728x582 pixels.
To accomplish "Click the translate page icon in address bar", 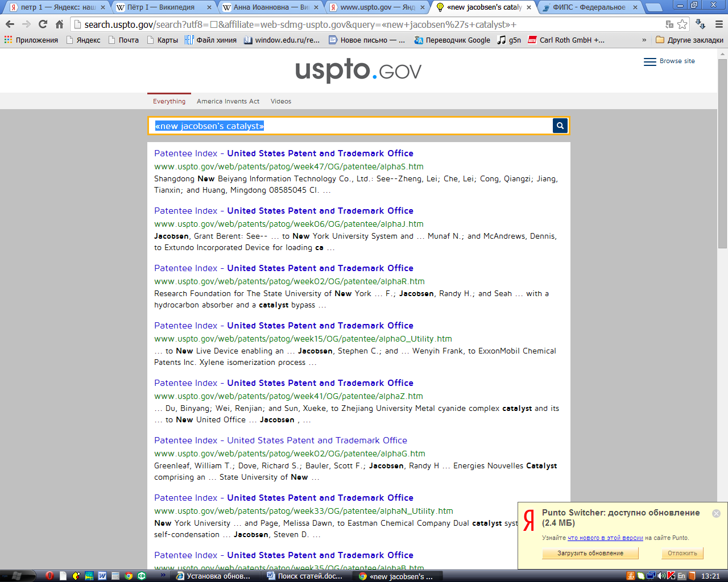I will point(669,24).
